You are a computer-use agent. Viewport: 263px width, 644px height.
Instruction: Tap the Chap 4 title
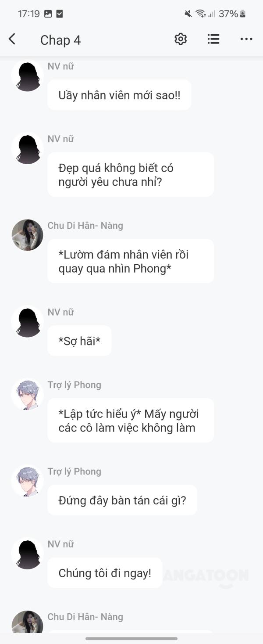click(60, 40)
